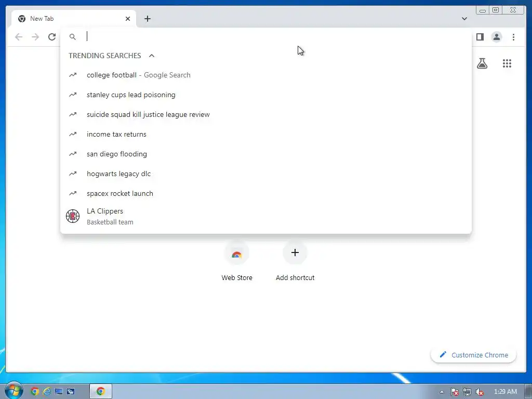Click trending arrow beside spacex rocket launch
The width and height of the screenshot is (532, 399).
[73, 193]
